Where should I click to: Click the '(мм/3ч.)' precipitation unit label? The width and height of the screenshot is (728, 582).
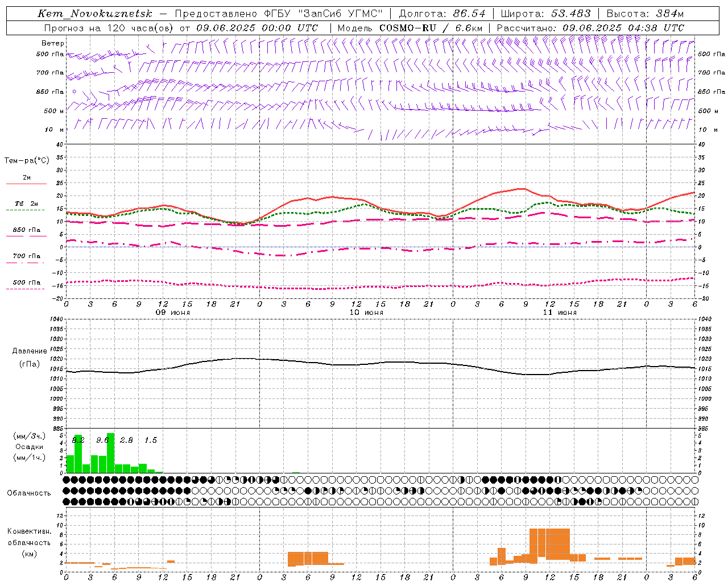coord(30,436)
